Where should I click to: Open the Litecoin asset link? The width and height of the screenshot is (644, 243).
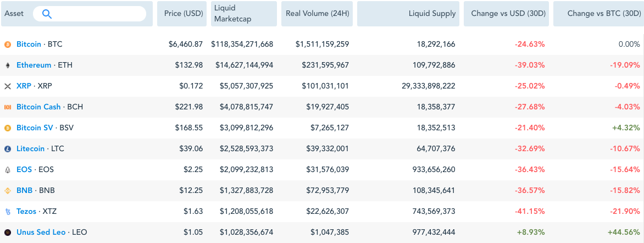coord(30,149)
